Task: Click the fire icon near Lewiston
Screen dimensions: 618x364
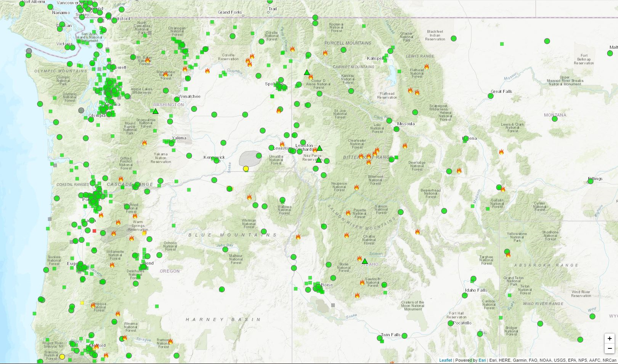Action: point(283,145)
